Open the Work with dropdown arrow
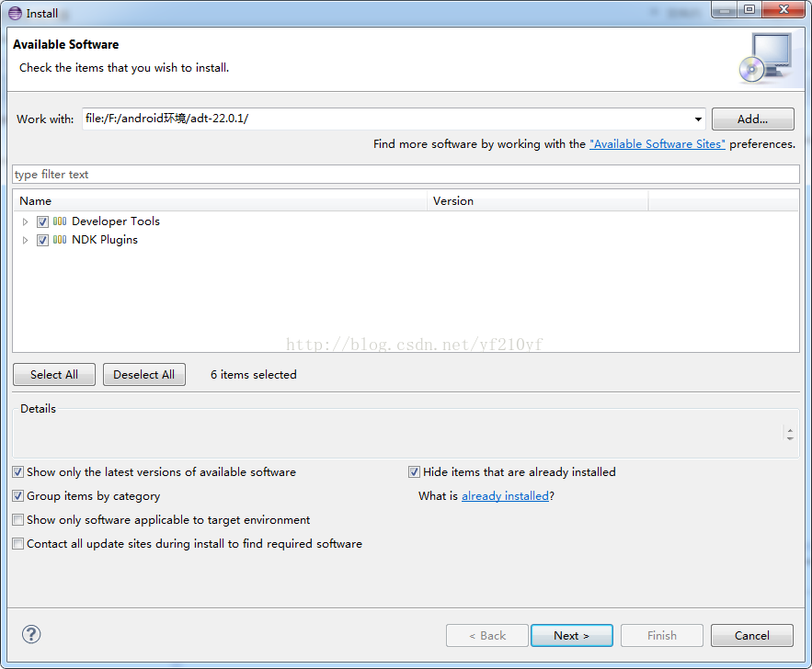The image size is (812, 669). click(698, 119)
